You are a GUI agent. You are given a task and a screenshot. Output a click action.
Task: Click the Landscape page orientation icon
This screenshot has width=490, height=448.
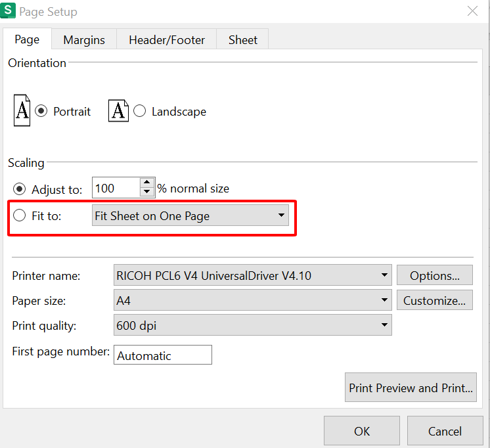[118, 111]
